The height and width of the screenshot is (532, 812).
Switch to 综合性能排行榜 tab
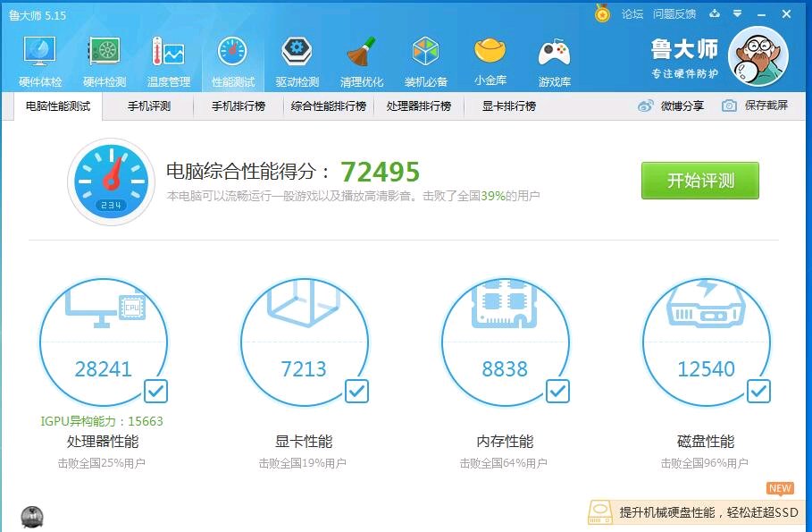[x=329, y=106]
